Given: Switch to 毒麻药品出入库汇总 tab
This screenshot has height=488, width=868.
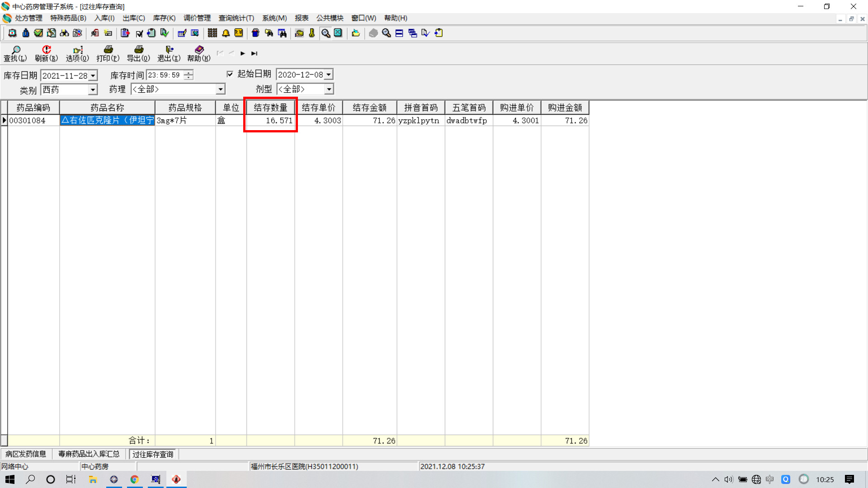Looking at the screenshot, I should [x=89, y=454].
